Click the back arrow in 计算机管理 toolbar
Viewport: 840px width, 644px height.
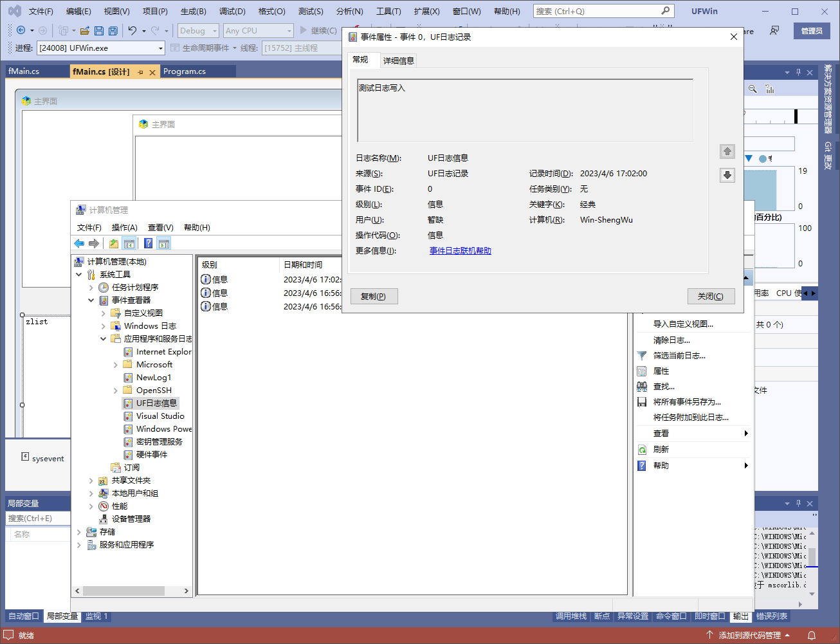pos(79,243)
